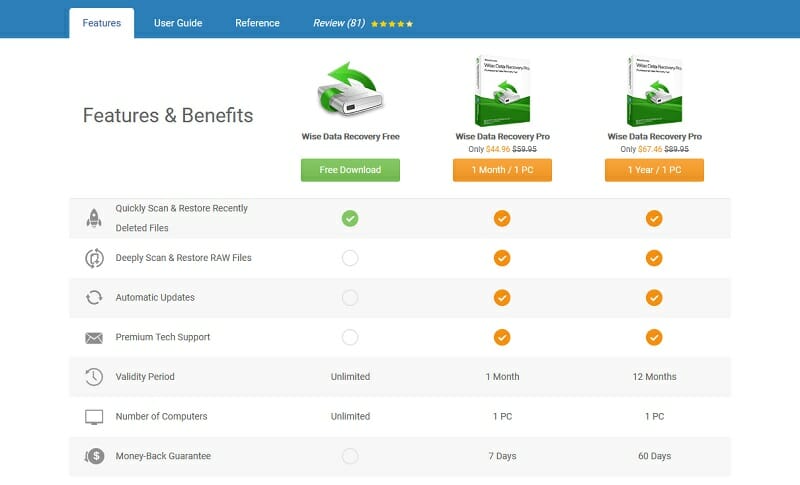Click empty circle for Deeply Scan in Free
The height and width of the screenshot is (485, 800).
(350, 258)
